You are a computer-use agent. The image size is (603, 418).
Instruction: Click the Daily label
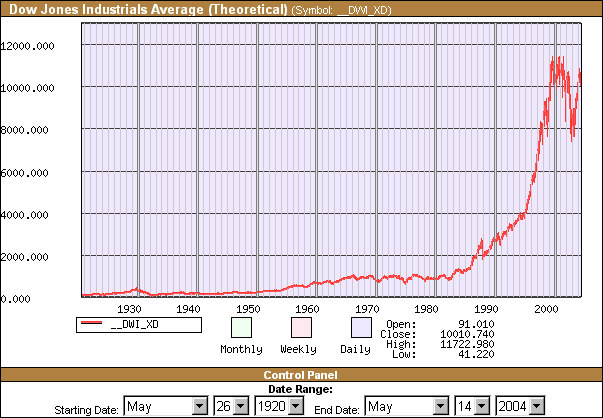click(355, 349)
